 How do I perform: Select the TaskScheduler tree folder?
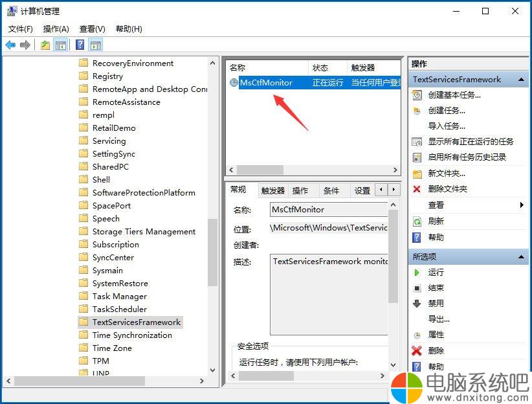[x=120, y=309]
